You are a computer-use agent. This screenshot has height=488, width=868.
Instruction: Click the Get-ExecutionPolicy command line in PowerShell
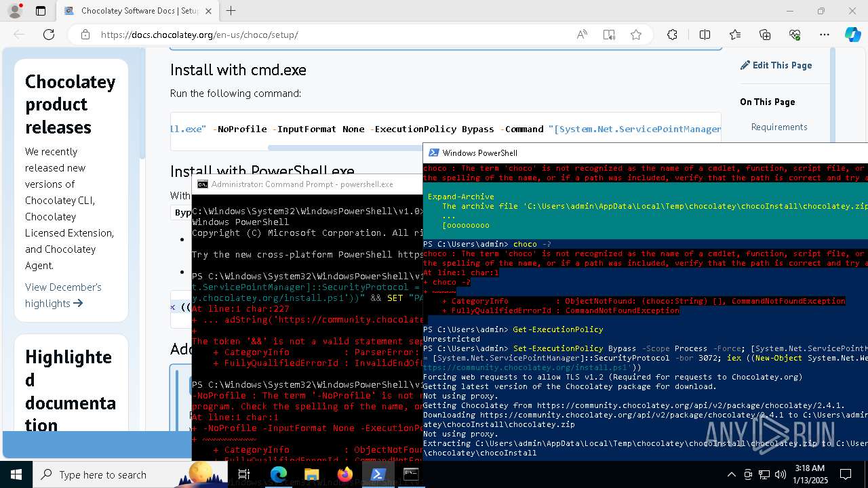click(513, 329)
